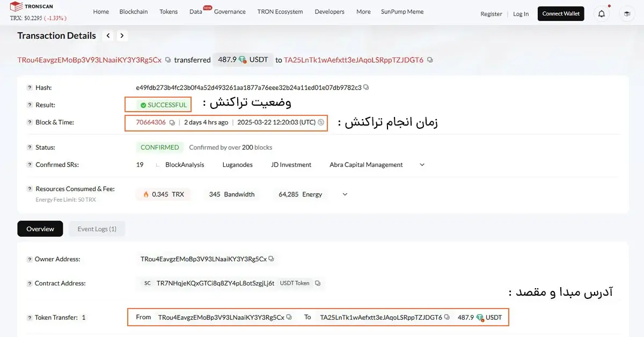Open the Tokens menu
Image resolution: width=644 pixels, height=337 pixels.
tap(169, 12)
